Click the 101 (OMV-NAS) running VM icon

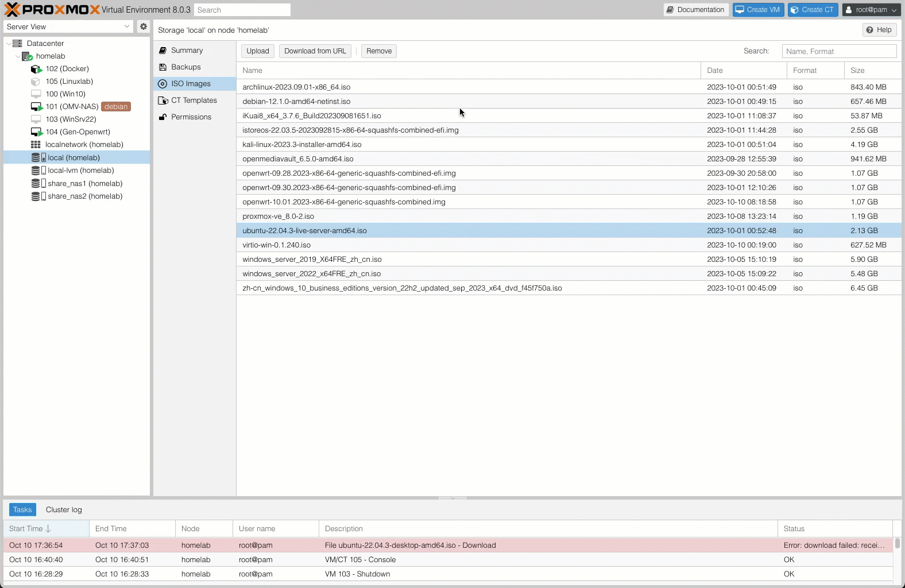[37, 107]
